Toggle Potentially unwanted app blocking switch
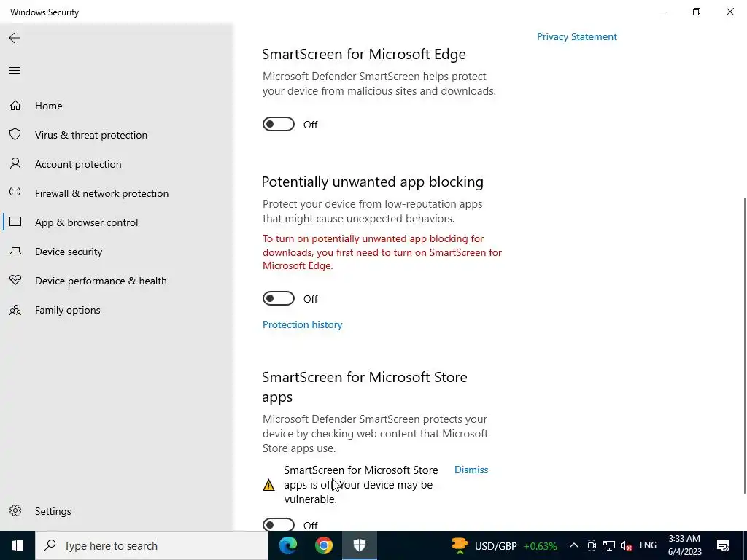The height and width of the screenshot is (560, 747). [x=279, y=298]
